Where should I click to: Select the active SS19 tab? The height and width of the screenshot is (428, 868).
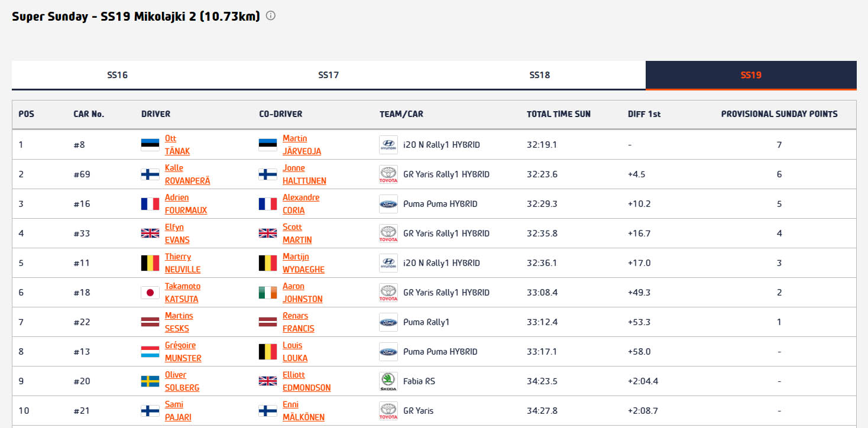pos(750,75)
